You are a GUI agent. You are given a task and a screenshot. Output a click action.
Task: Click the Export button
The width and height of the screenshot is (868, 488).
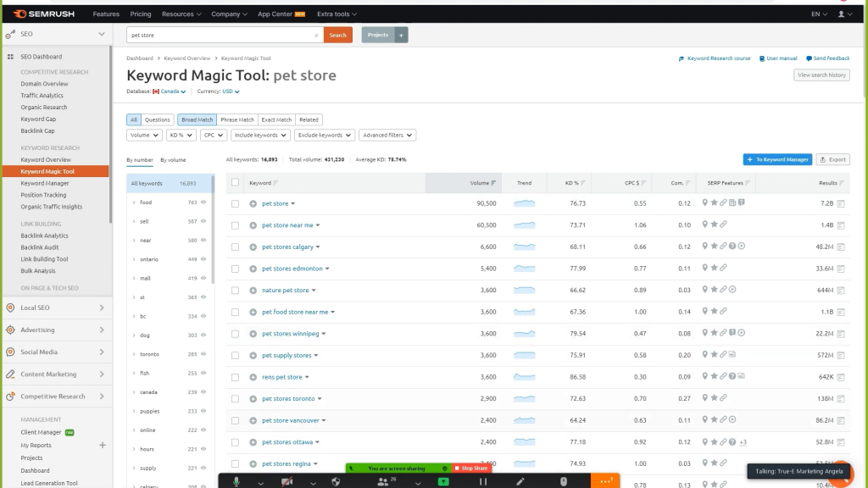pyautogui.click(x=833, y=159)
